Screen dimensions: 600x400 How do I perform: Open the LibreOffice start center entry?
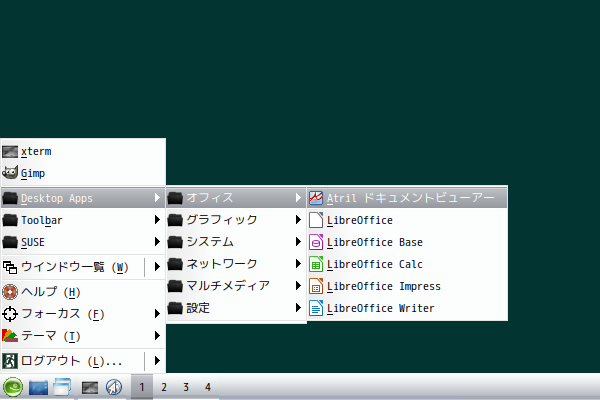click(x=407, y=220)
